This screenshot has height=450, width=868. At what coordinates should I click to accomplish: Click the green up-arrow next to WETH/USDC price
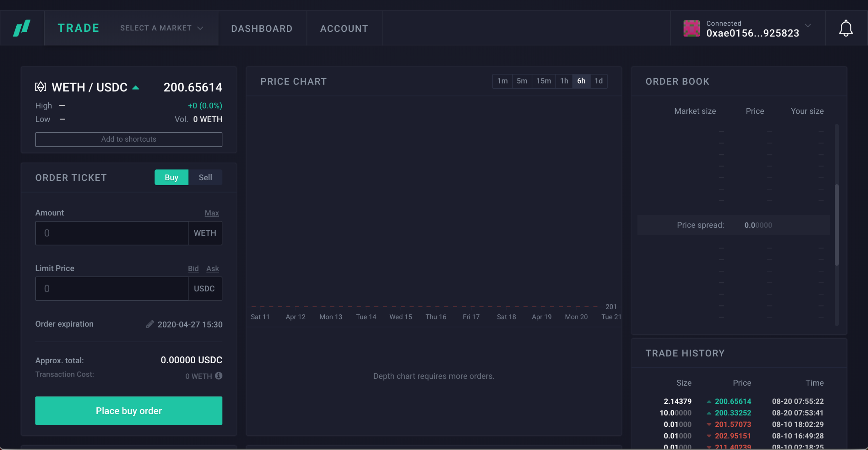click(136, 87)
